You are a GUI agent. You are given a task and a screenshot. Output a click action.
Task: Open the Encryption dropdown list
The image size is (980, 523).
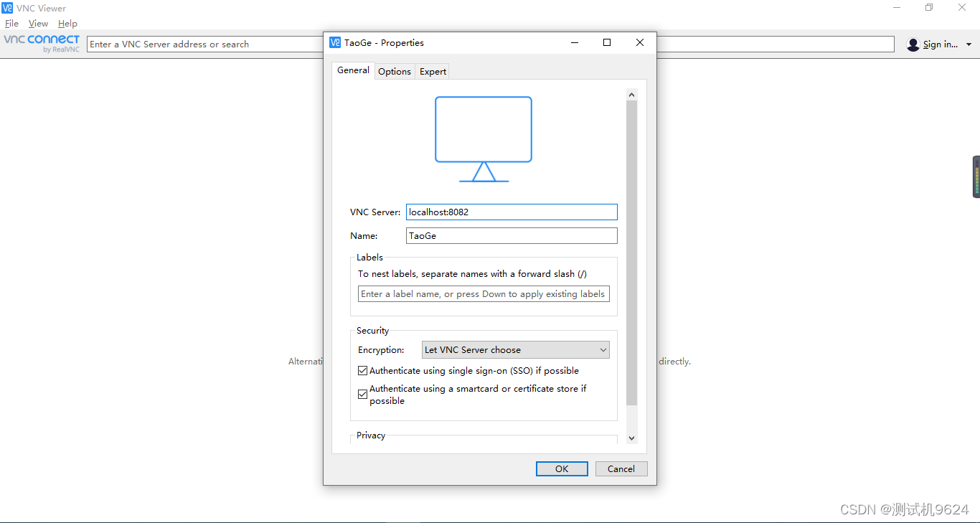point(515,350)
